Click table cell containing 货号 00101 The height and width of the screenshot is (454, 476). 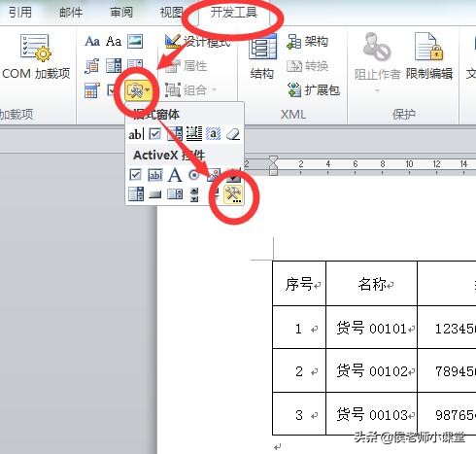(371, 328)
